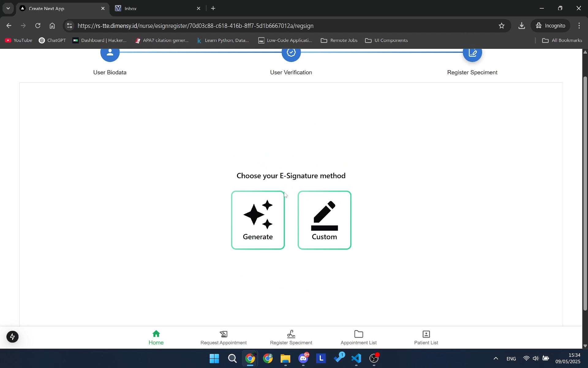Open Patient List in the bottom nav
This screenshot has width=588, height=368.
(426, 337)
